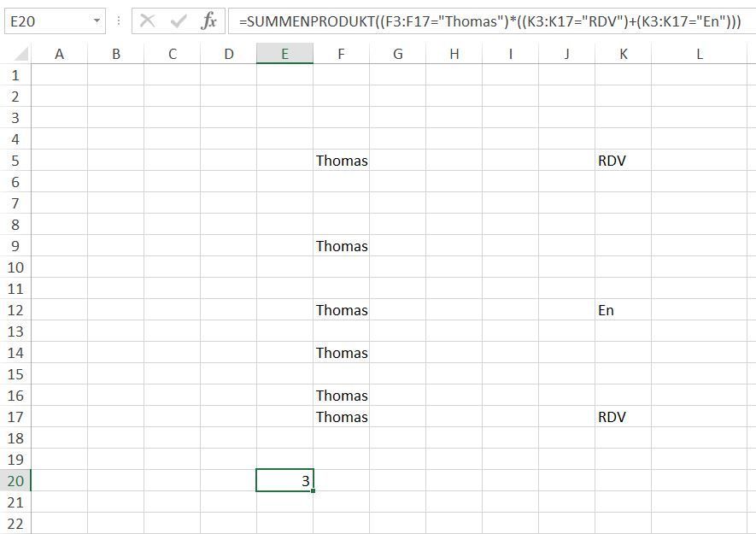Click cell K12 containing En
The image size is (756, 534).
click(x=624, y=309)
